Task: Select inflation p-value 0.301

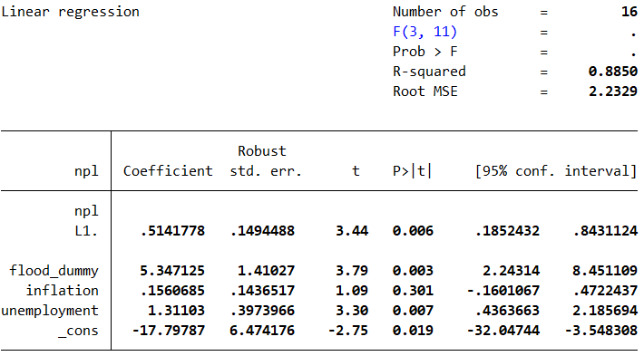Action: click(413, 291)
